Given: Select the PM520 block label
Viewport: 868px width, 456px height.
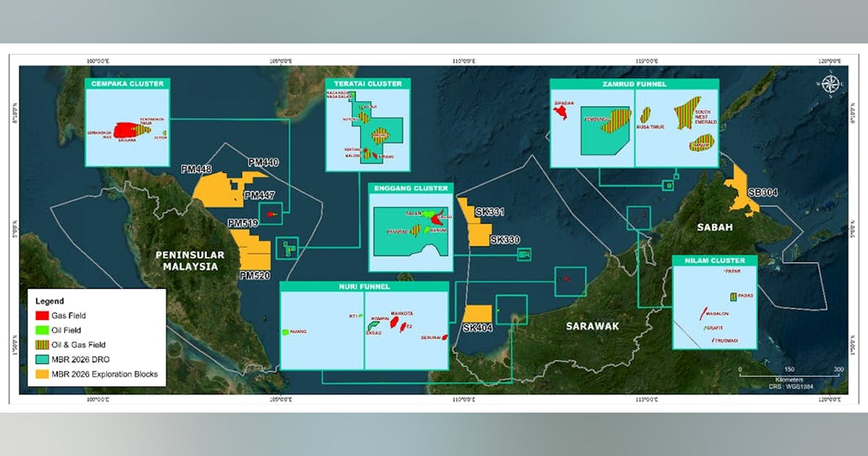Looking at the screenshot, I should [x=254, y=276].
